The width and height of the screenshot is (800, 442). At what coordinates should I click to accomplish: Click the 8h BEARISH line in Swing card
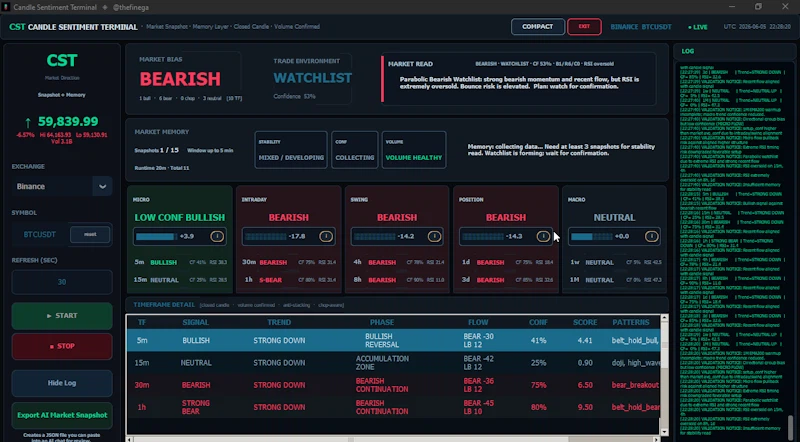[398, 280]
